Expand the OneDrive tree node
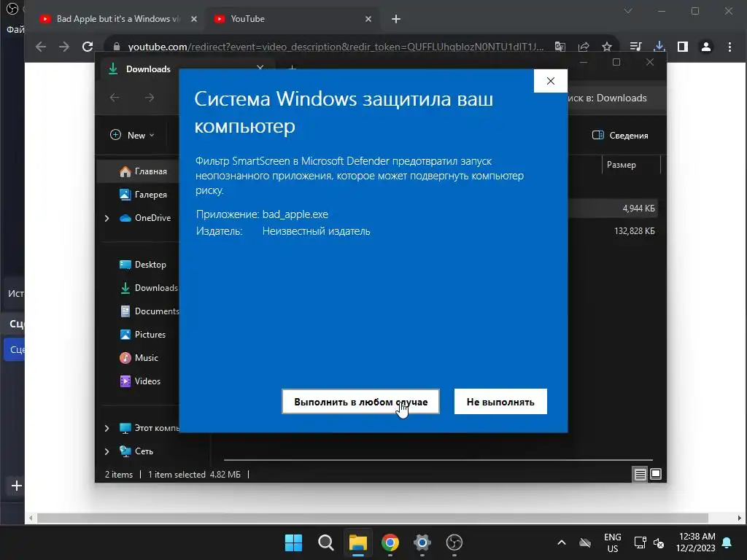Screen dimensions: 747x560 click(x=107, y=218)
